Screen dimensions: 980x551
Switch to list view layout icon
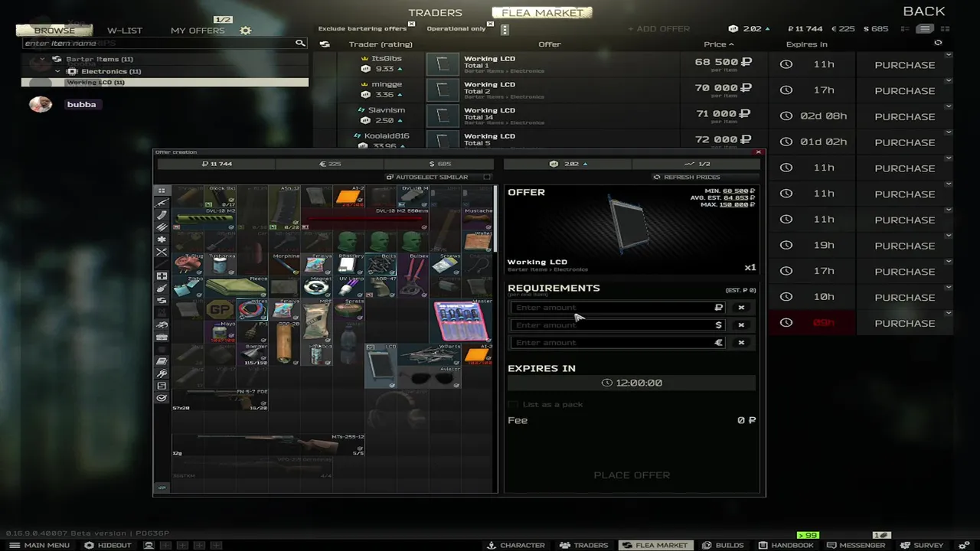(925, 29)
